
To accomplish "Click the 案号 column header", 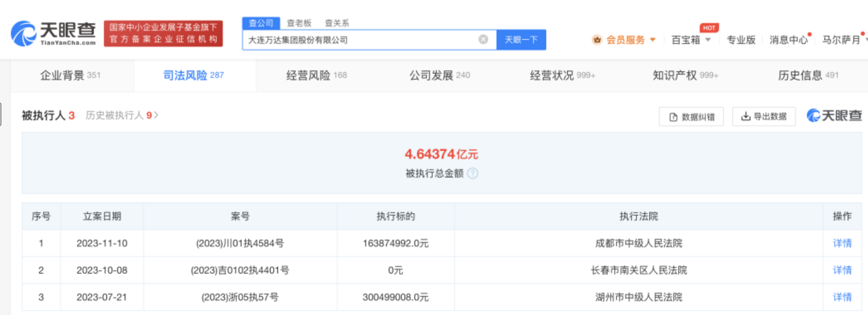I will point(240,216).
